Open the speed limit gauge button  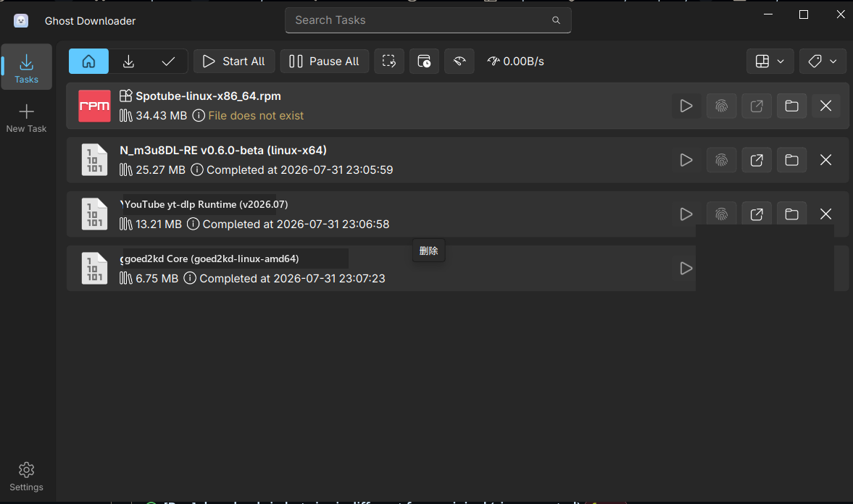coord(459,62)
